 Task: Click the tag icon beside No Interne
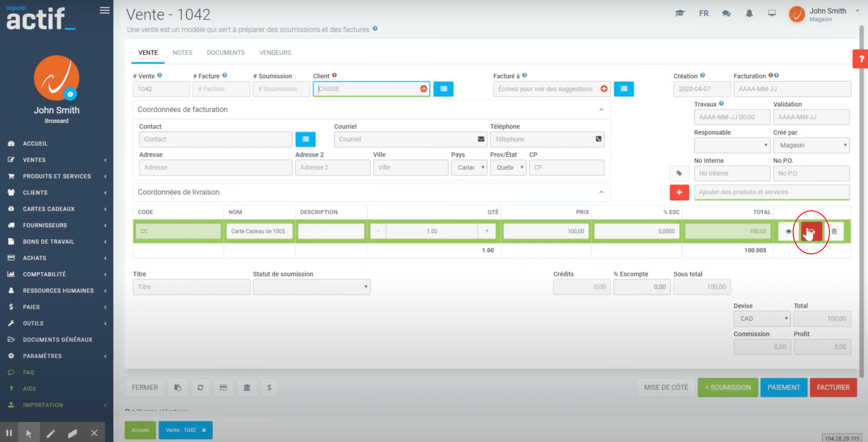coord(679,173)
